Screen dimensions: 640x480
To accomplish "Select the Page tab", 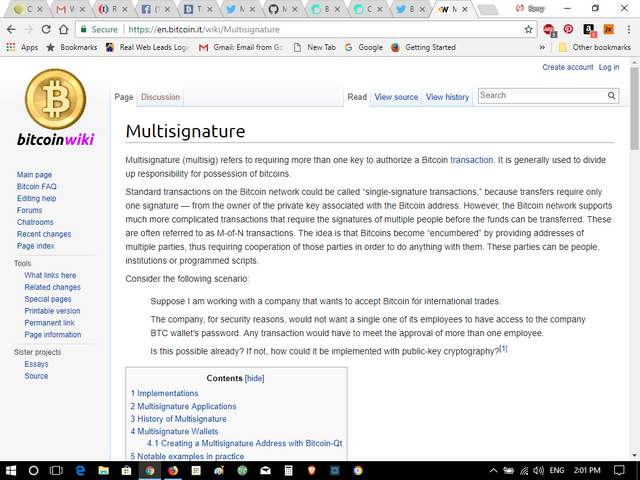I will (124, 97).
